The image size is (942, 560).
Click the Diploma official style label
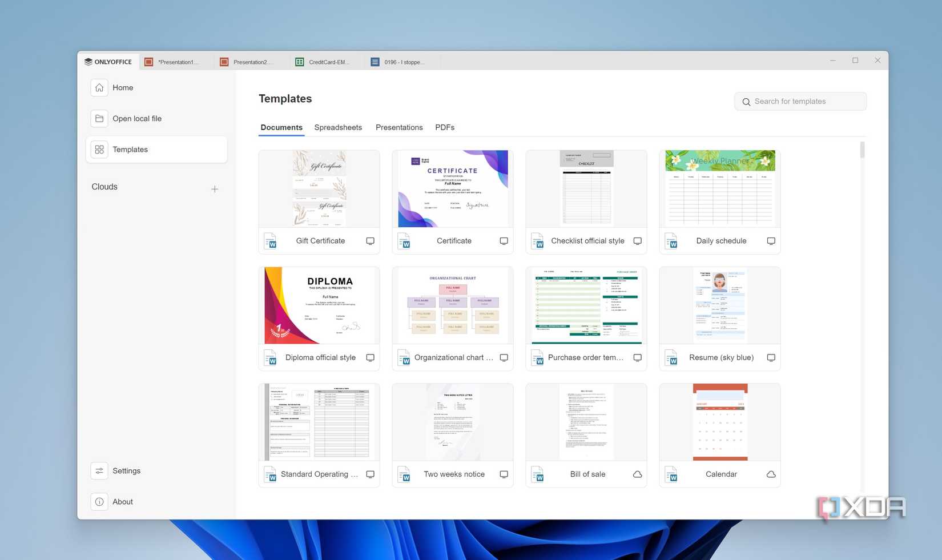click(x=320, y=357)
